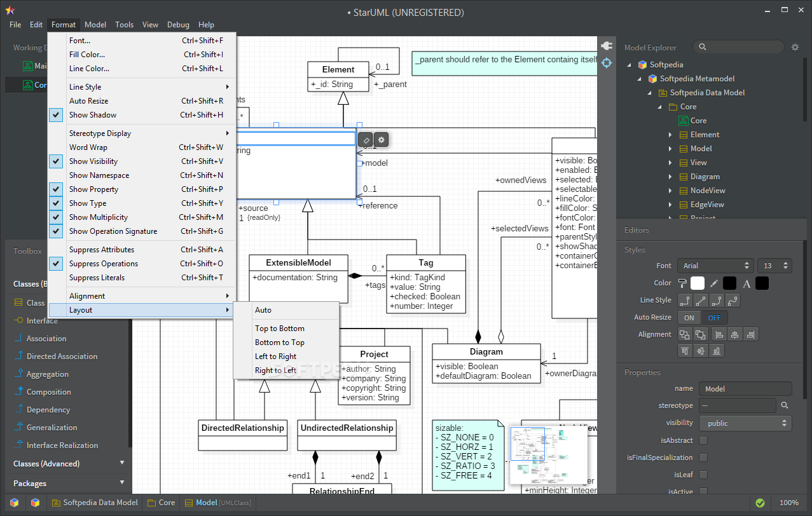Viewport: 812px width, 516px height.
Task: Open the visibility public dropdown
Action: (745, 423)
